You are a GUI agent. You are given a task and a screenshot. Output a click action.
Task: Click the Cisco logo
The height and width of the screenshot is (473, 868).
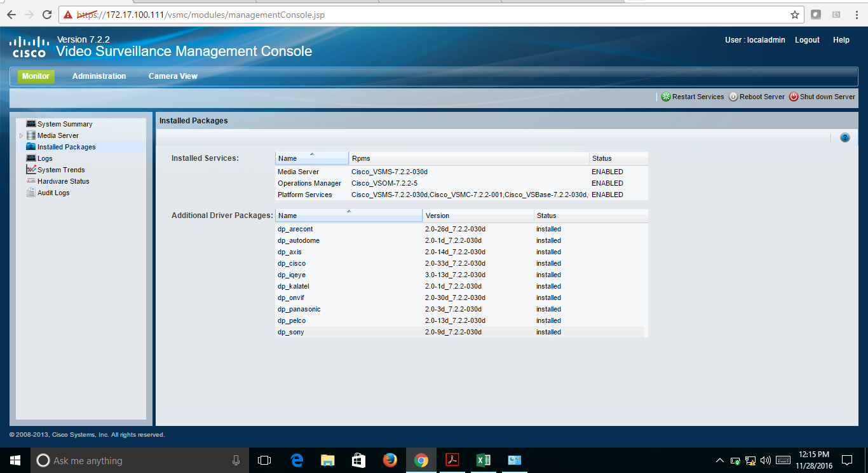pos(29,46)
